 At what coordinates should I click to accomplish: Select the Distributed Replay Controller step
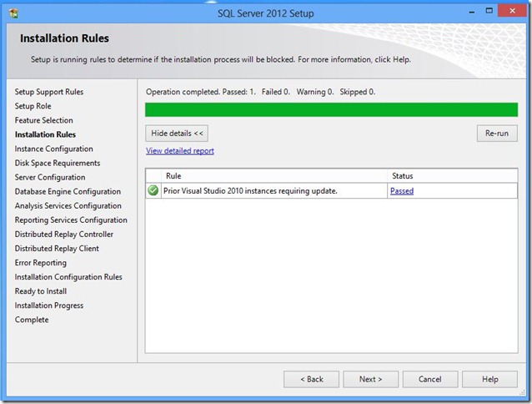63,235
